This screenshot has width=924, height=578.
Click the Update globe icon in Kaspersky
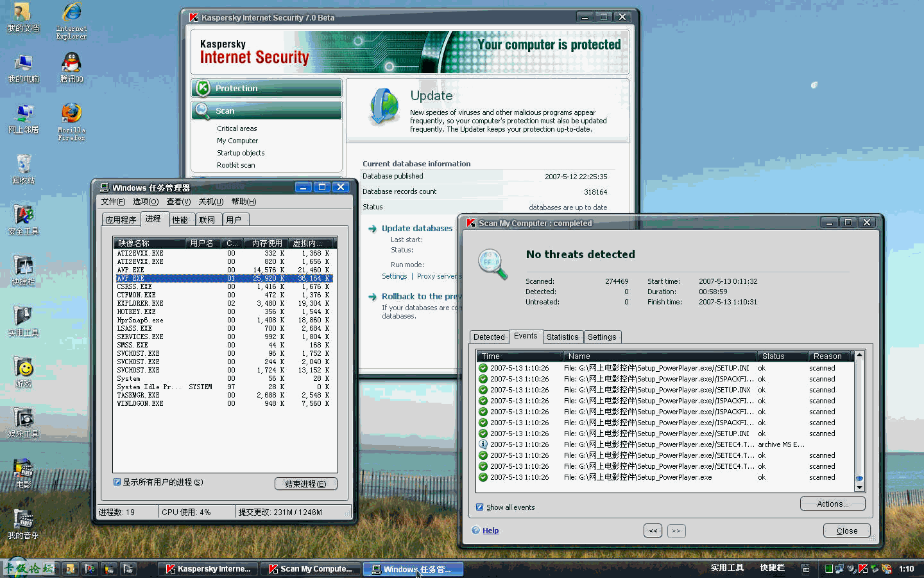384,107
